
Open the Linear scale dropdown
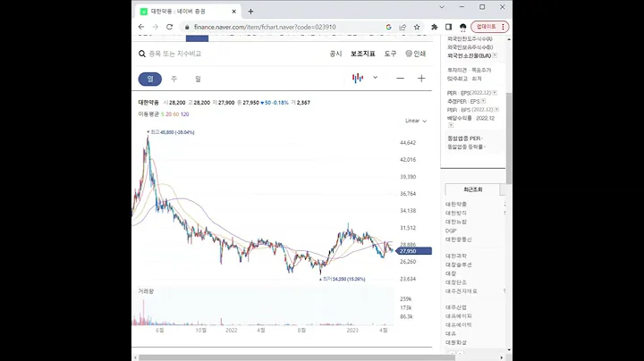point(416,121)
